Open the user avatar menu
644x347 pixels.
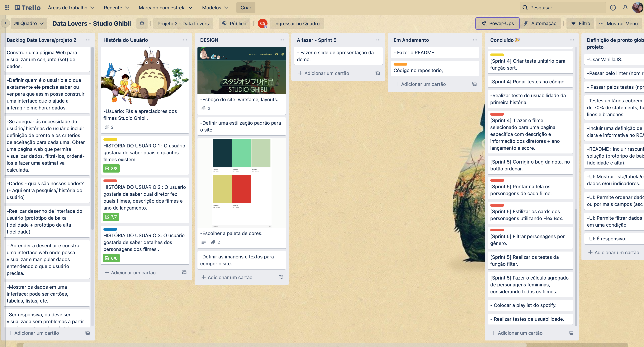click(x=637, y=7)
